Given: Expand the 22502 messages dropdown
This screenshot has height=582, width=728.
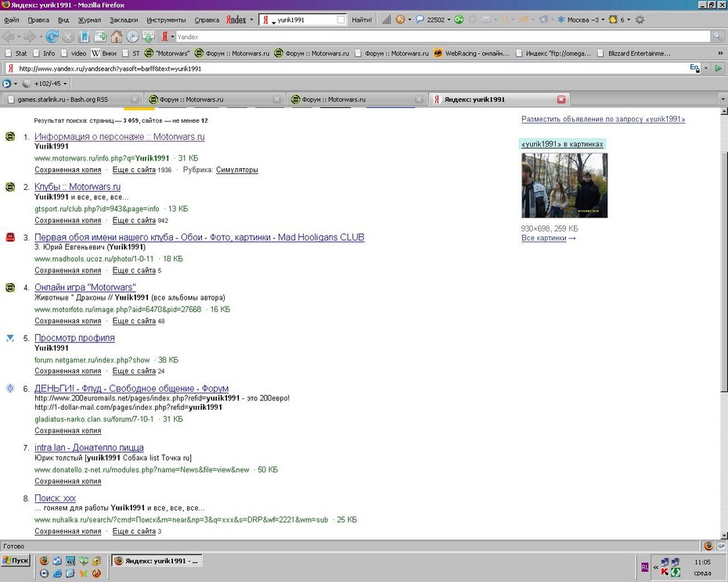Looking at the screenshot, I should [449, 20].
